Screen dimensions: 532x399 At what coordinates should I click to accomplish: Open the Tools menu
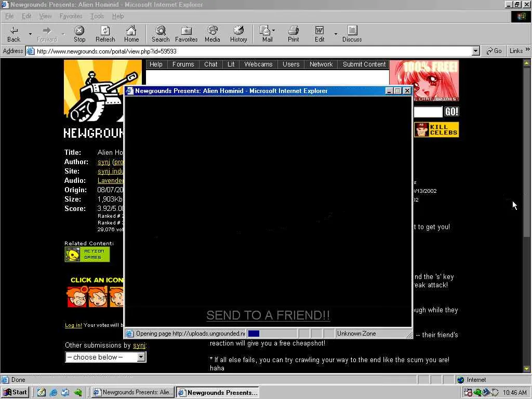pyautogui.click(x=97, y=16)
